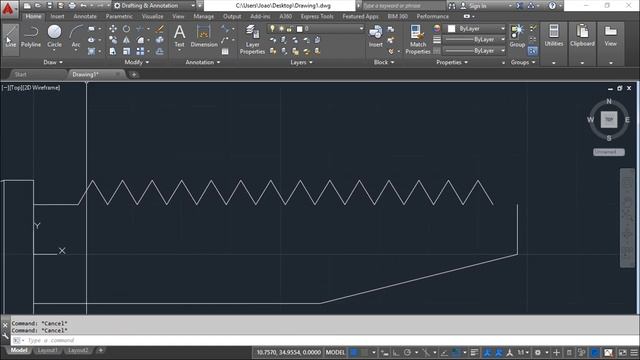Toggle Clean Screen in status bar
The width and height of the screenshot is (640, 360).
tap(622, 352)
